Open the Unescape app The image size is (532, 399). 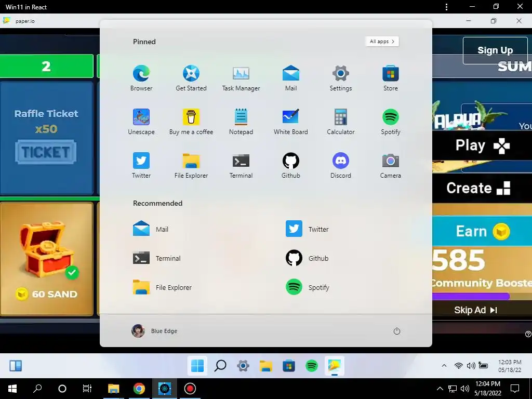pos(141,122)
